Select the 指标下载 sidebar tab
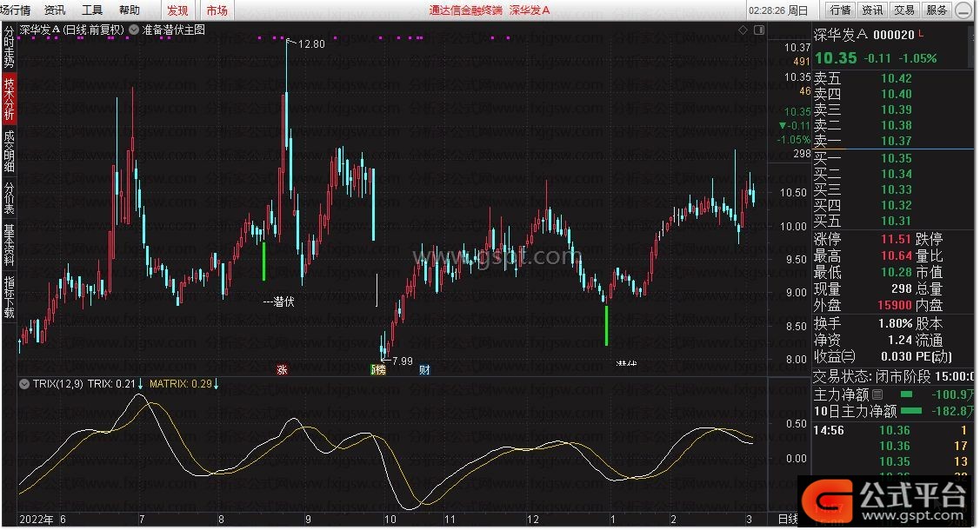 coord(9,296)
